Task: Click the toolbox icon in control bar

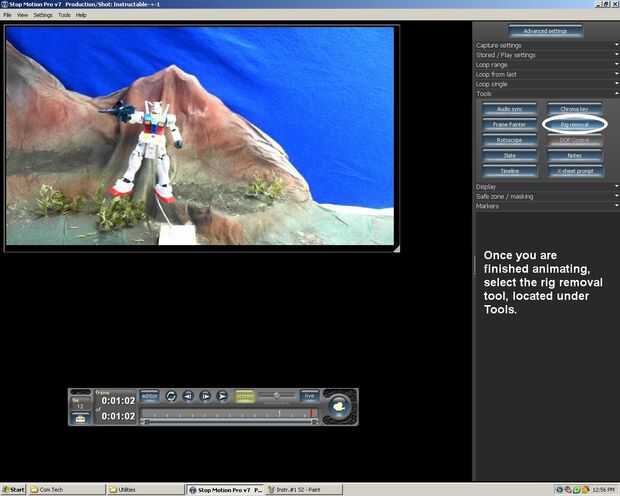Action: click(80, 418)
